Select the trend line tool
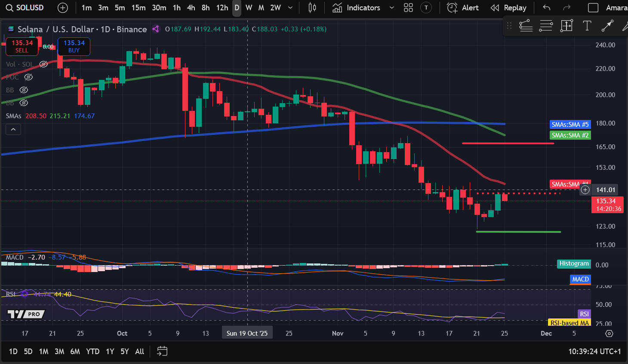 pyautogui.click(x=607, y=26)
